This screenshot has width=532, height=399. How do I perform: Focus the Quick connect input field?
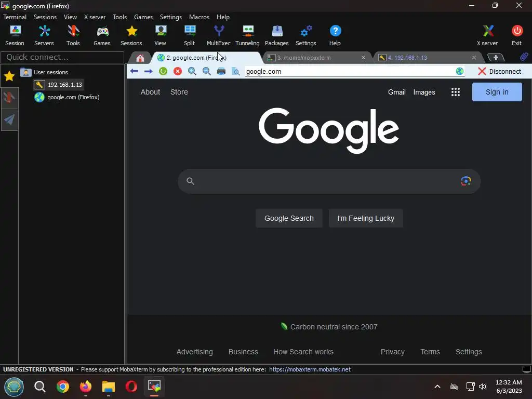(62, 57)
